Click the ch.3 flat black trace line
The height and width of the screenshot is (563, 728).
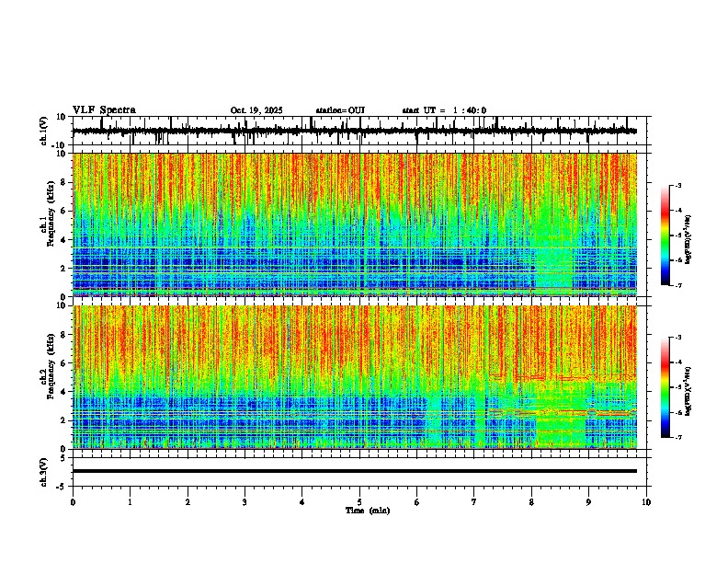pyautogui.click(x=354, y=471)
